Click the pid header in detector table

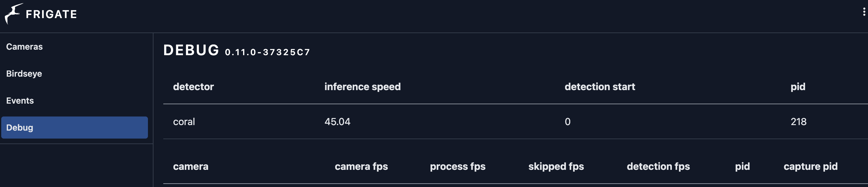pyautogui.click(x=798, y=87)
